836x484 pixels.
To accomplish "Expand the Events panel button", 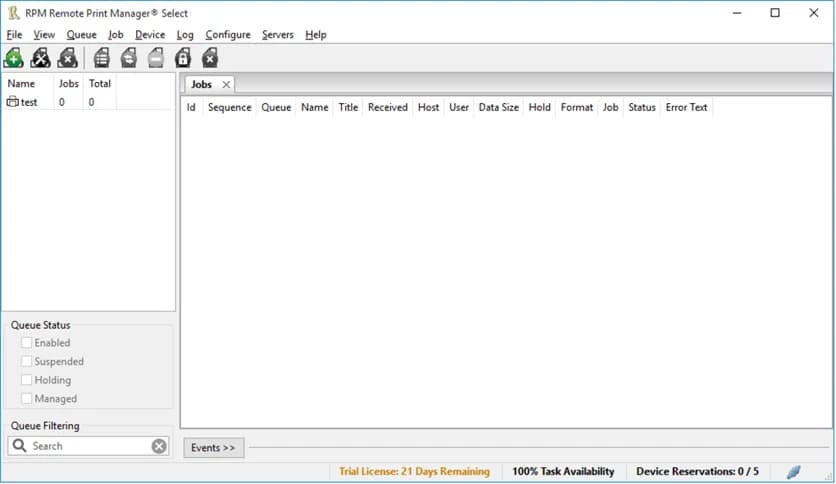I will (x=213, y=448).
